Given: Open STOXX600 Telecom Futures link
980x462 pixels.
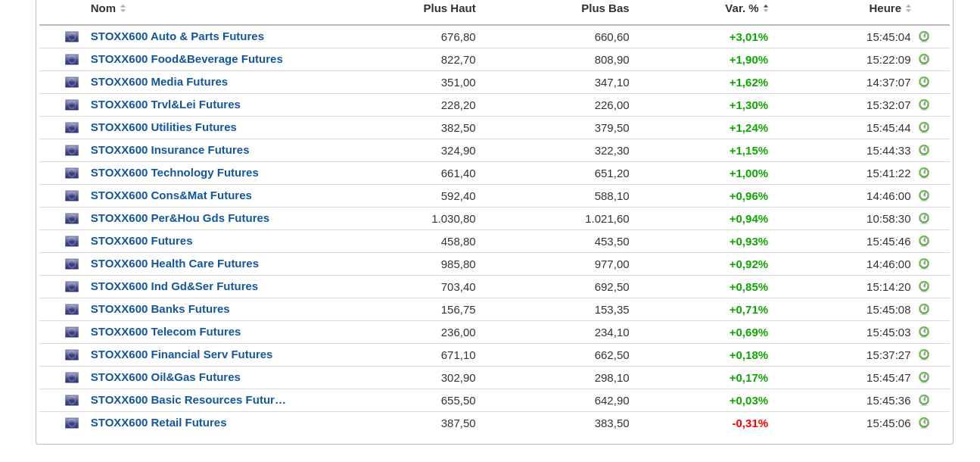Looking at the screenshot, I should (x=166, y=332).
